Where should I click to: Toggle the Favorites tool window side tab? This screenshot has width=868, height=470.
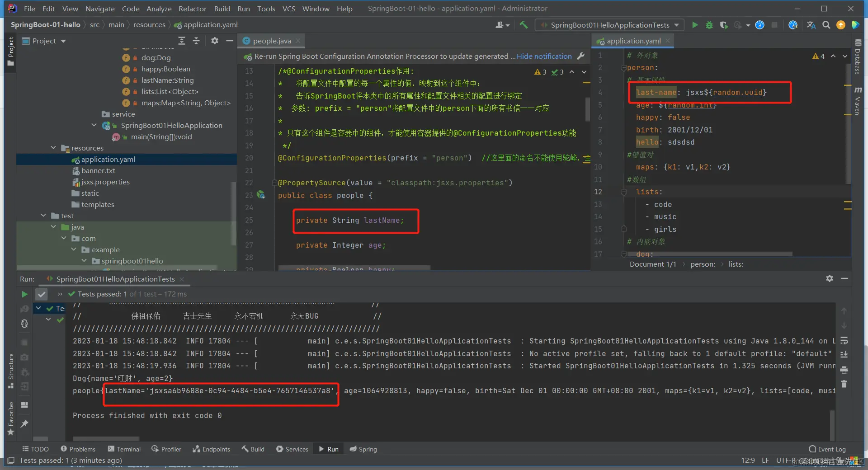11,418
